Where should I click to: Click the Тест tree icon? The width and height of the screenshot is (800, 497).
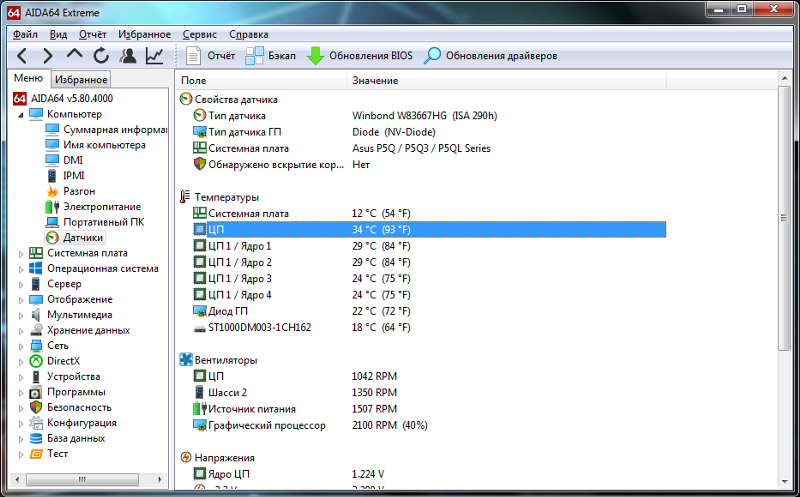36,454
